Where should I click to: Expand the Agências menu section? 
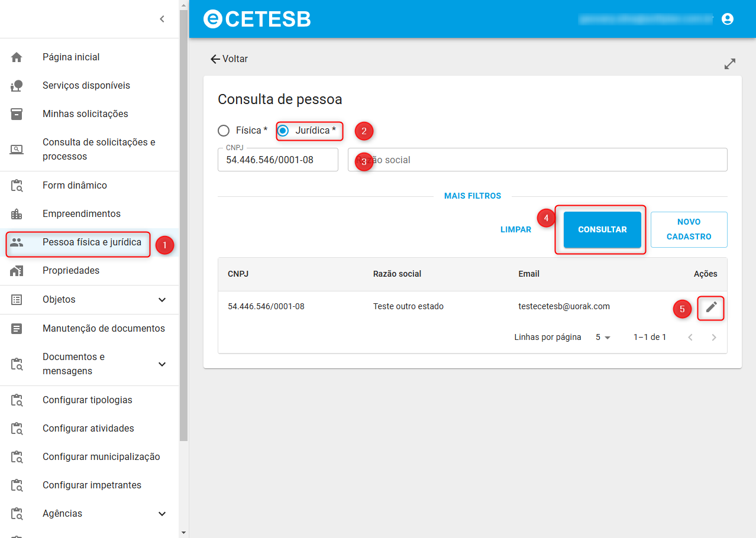(x=89, y=514)
